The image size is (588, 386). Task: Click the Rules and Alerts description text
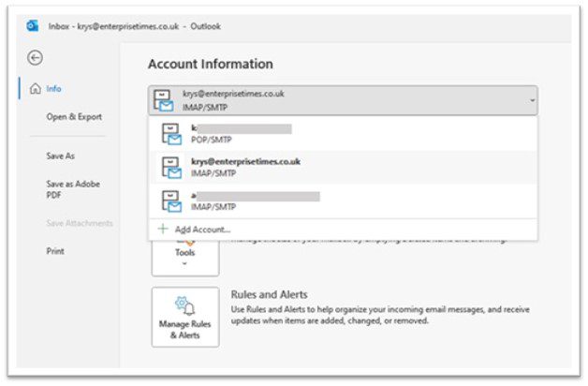click(x=380, y=315)
